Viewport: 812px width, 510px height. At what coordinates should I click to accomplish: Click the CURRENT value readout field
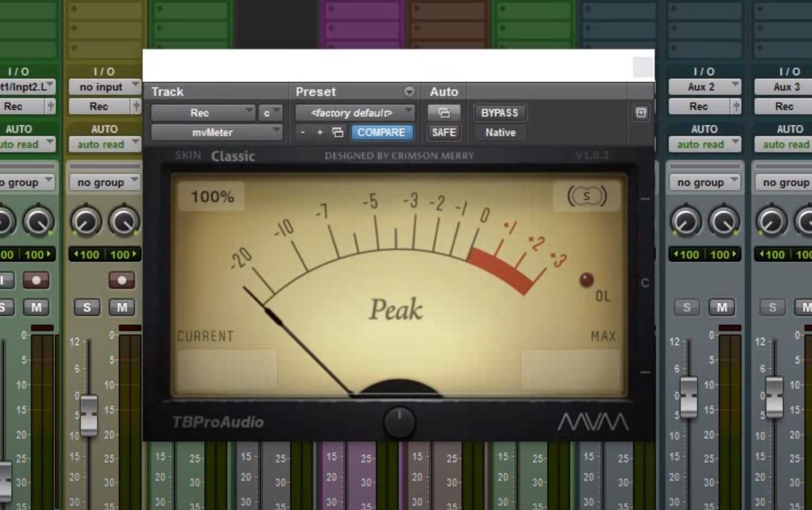tap(227, 369)
